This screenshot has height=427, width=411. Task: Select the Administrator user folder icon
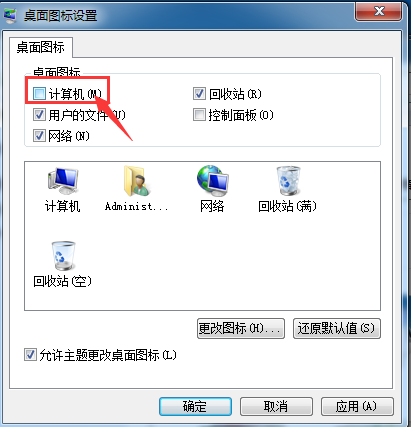(137, 182)
